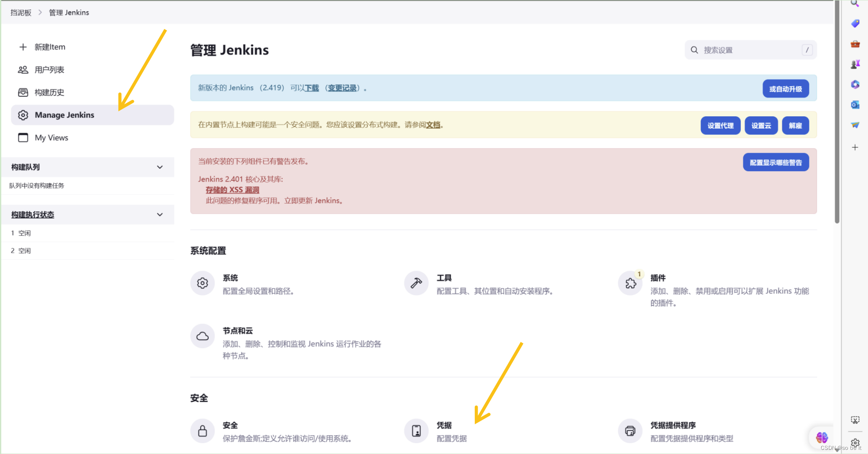Click the screenshot capture icon in sidebar

point(855,420)
